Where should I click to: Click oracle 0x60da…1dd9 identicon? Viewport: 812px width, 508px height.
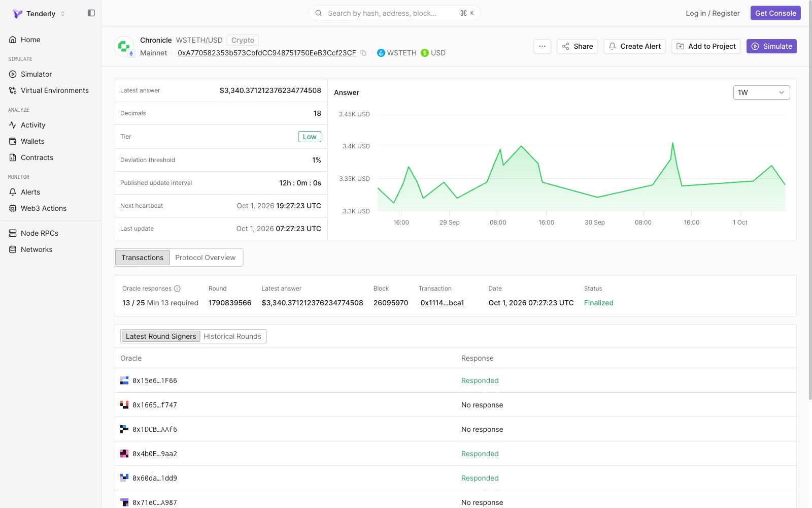[124, 478]
